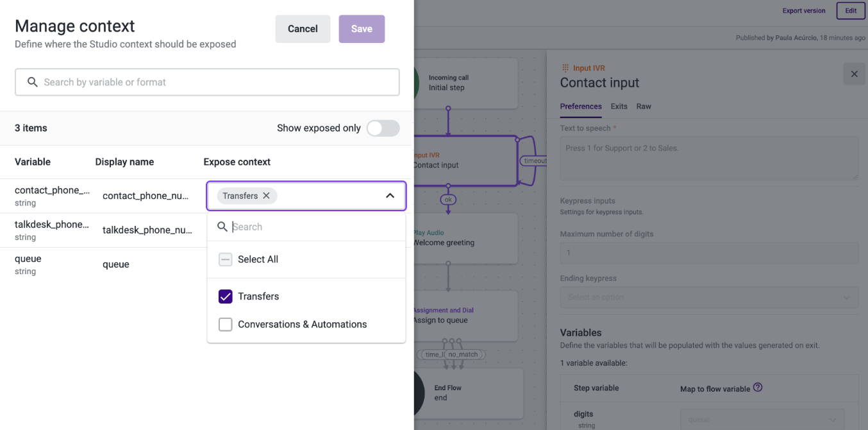Open the digits flow variable dropdown

pos(762,420)
